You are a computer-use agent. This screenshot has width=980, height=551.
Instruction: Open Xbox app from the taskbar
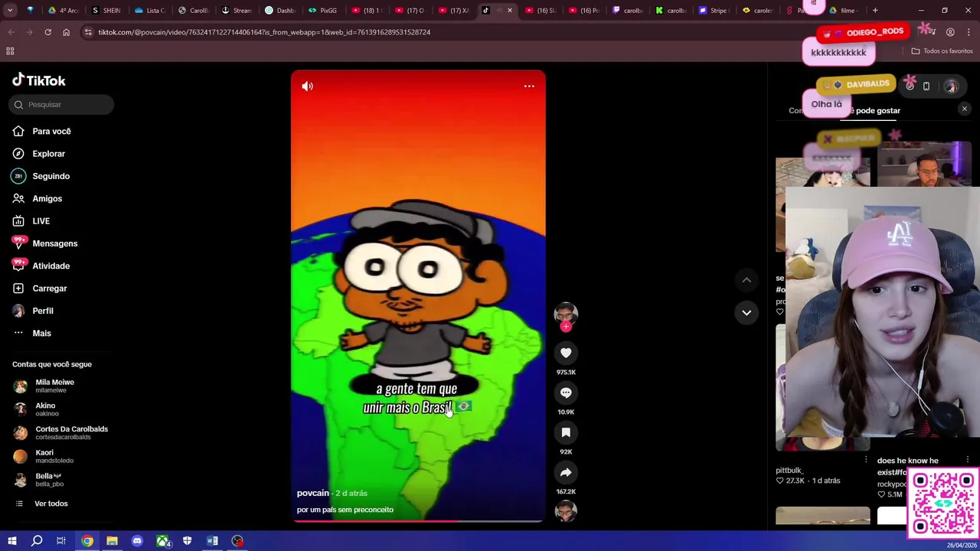coord(162,541)
